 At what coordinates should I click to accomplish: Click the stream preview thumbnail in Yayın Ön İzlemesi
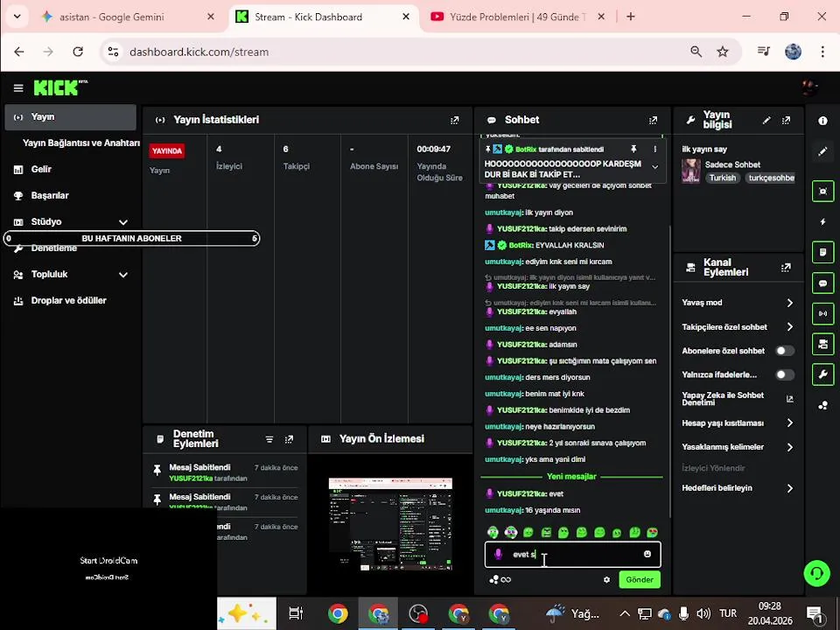pyautogui.click(x=390, y=524)
